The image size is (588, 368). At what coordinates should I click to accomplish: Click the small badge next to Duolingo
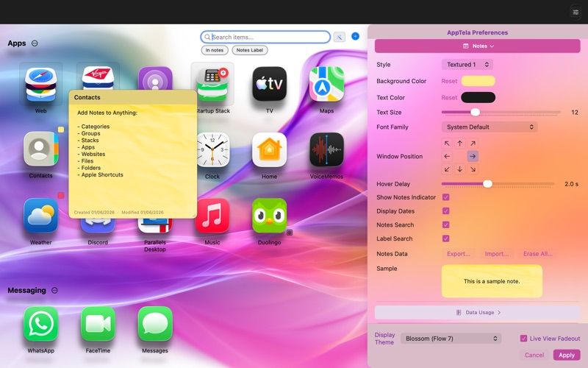click(290, 233)
